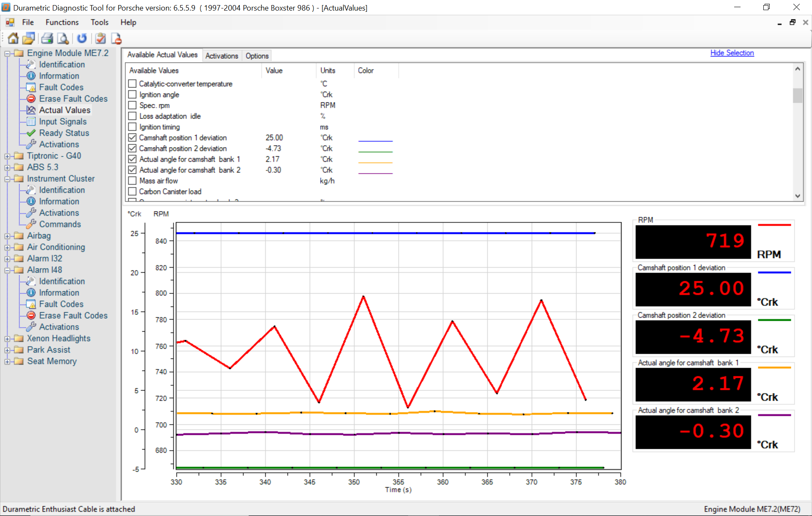Expand the Xenon Headlights tree node

tap(7, 339)
